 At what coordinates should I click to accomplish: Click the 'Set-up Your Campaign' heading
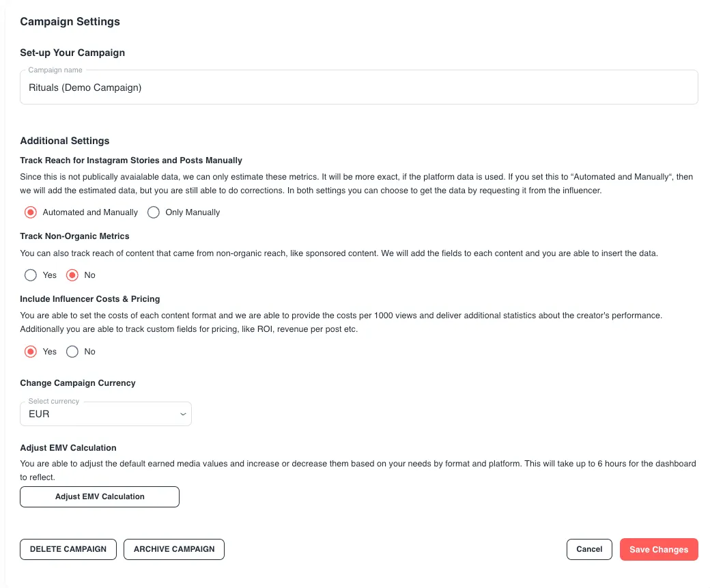click(x=72, y=53)
